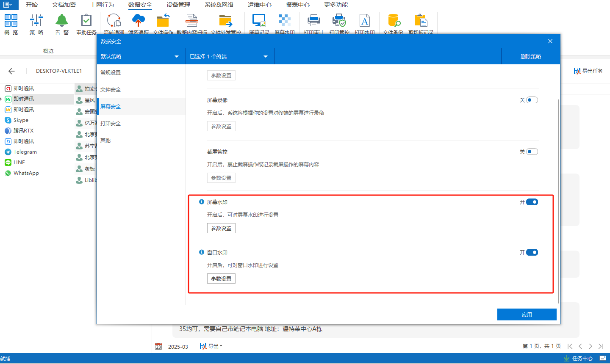Viewport: 610px width, 364px height.
Task: Expand the 导出 dropdown at the bottom
Action: pos(211,346)
